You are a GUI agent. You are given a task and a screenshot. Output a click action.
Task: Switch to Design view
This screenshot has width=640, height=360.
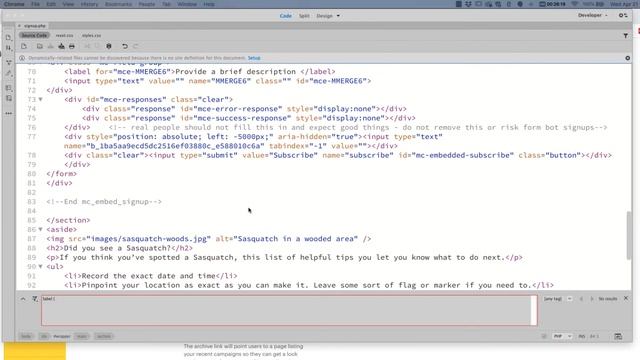pos(324,16)
